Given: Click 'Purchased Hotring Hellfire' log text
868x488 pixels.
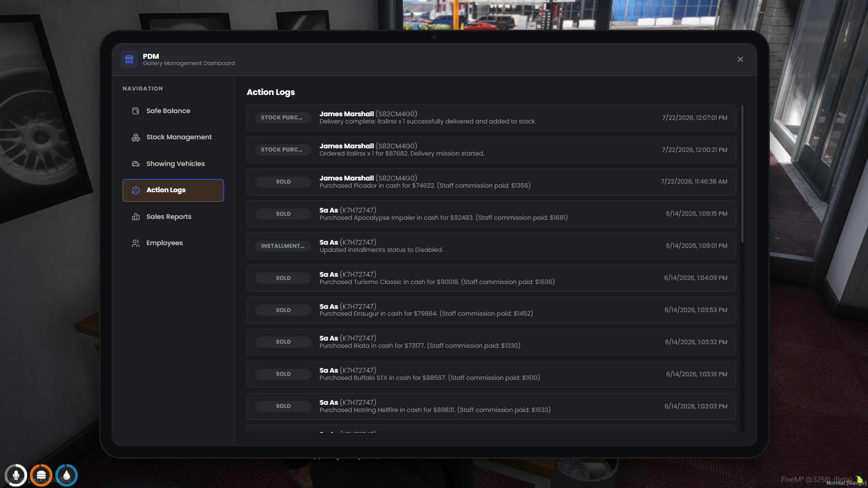Looking at the screenshot, I should point(435,410).
